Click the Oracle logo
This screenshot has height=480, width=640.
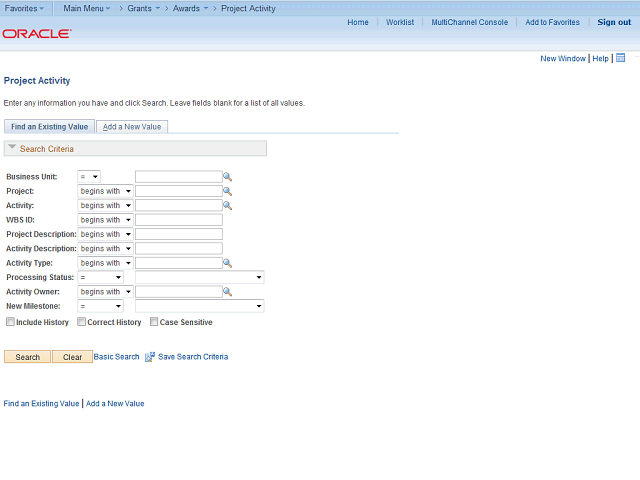pos(37,33)
